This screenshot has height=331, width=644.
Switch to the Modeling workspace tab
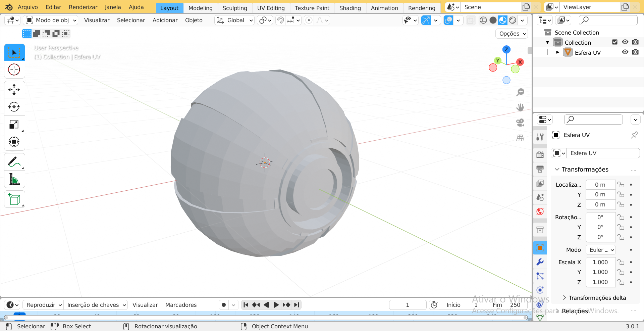[x=201, y=8]
